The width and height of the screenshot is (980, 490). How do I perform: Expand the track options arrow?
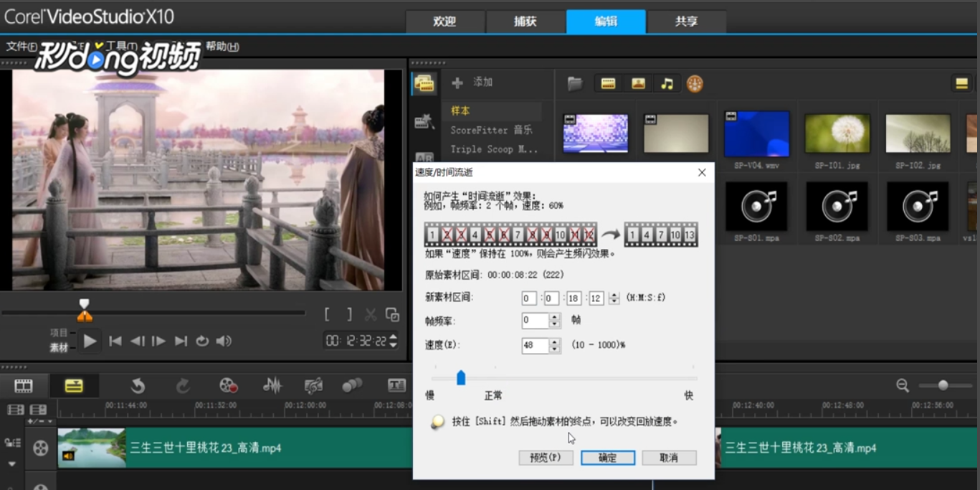12,464
